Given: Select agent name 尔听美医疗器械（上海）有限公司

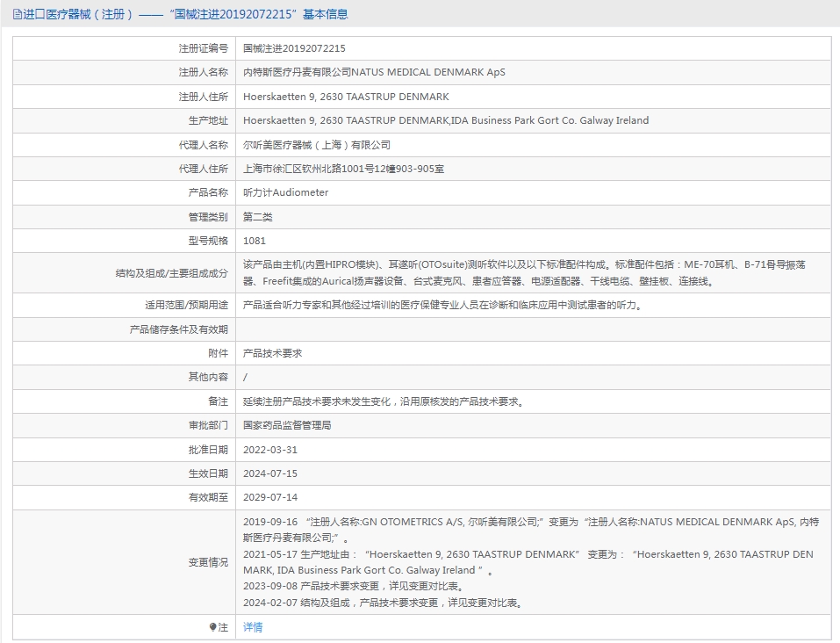Looking at the screenshot, I should (x=317, y=145).
